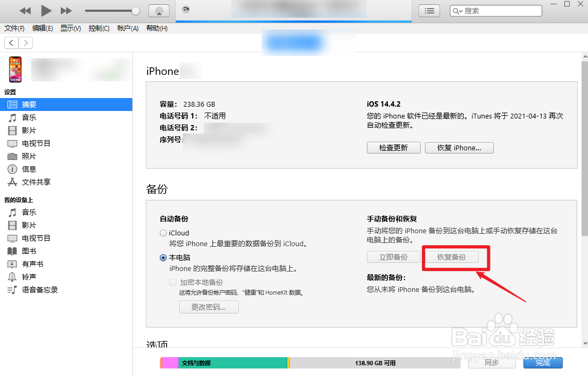Click the 铃声 bell icon

coord(12,277)
